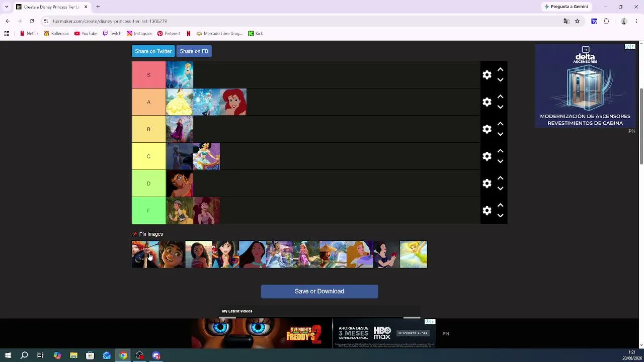Pick Tinker Bell image from unranked pool
This screenshot has height=362, width=644.
[x=414, y=254]
